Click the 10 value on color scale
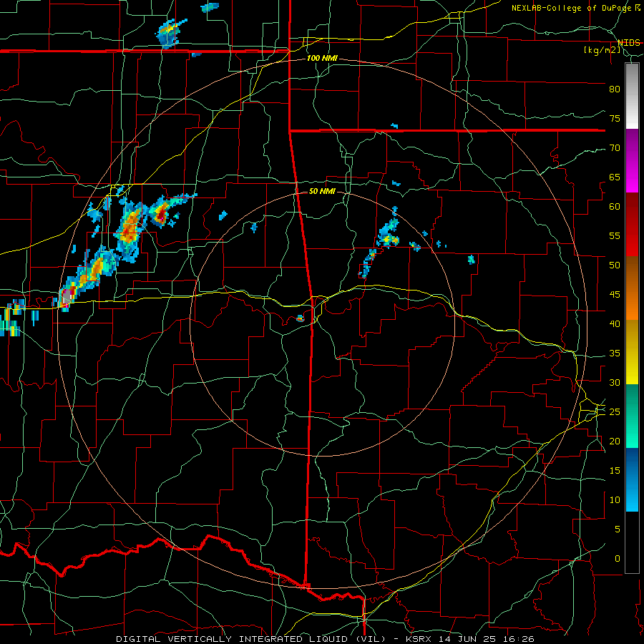The width and height of the screenshot is (644, 644). (x=615, y=500)
